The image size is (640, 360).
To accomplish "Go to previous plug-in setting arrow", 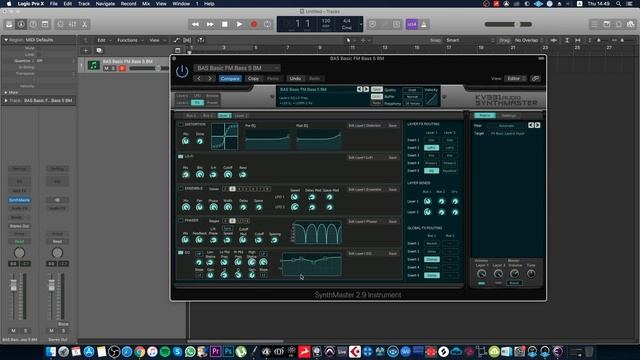I will (x=199, y=78).
